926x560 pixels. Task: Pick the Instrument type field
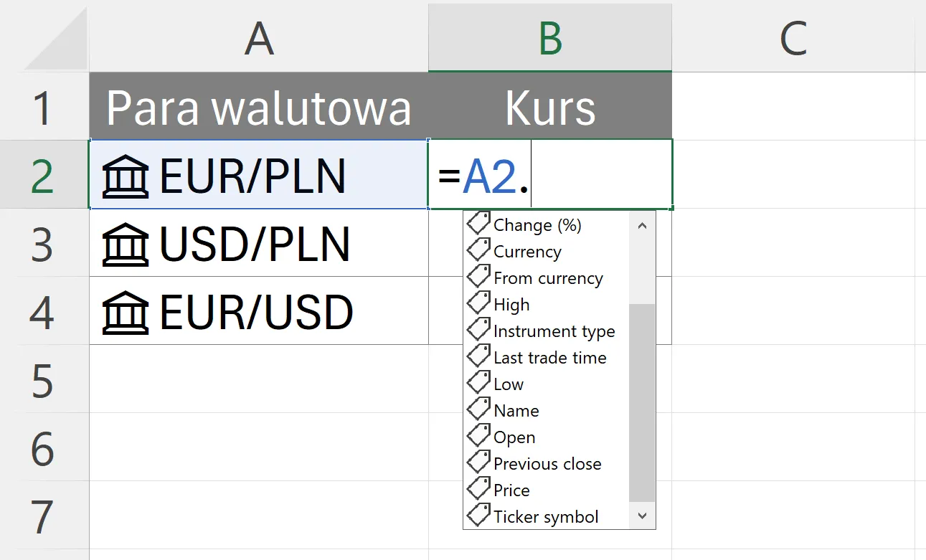coord(554,331)
